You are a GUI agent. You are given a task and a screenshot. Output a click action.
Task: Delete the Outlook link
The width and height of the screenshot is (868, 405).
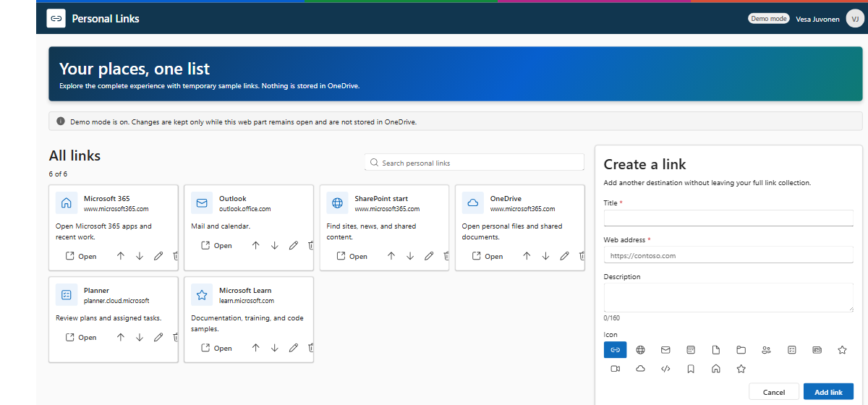coord(310,245)
